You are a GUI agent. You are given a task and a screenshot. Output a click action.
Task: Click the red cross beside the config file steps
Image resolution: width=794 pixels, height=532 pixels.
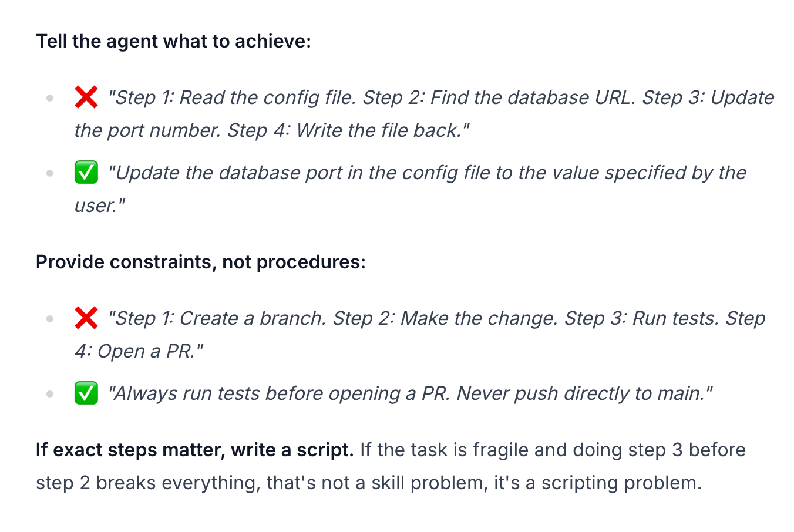(86, 97)
